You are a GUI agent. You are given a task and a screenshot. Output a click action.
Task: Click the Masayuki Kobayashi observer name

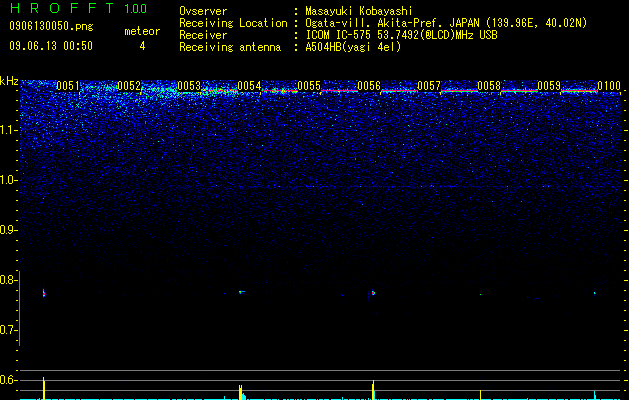359,11
